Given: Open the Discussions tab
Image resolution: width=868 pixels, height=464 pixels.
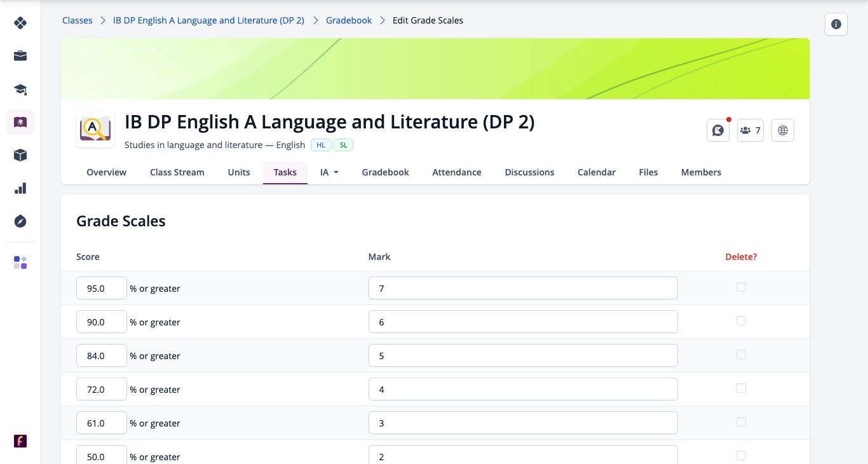Looking at the screenshot, I should [529, 172].
